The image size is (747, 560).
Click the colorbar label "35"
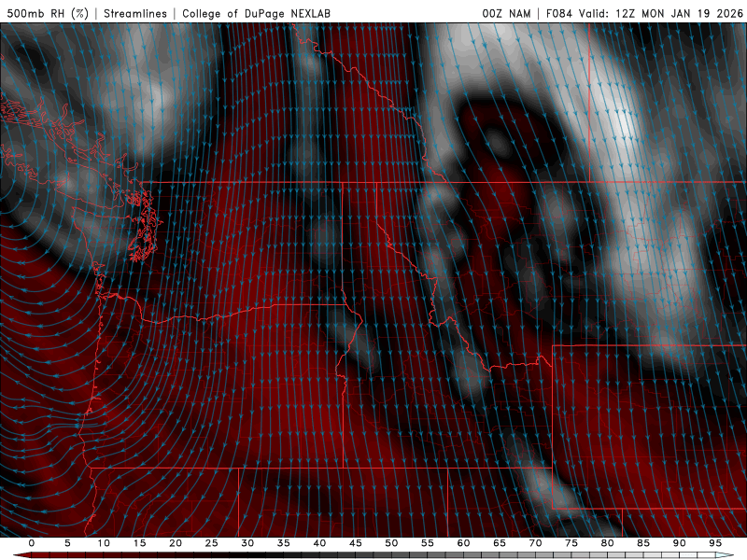284,543
